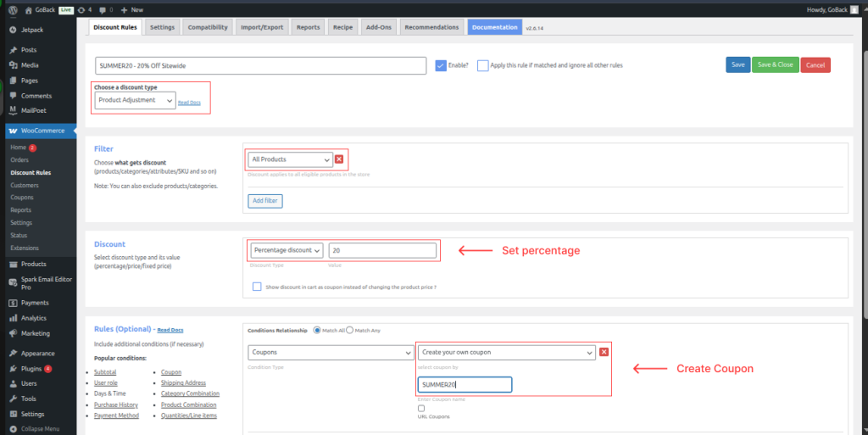Click the Analytics bar chart icon
This screenshot has height=435, width=868.
14,318
